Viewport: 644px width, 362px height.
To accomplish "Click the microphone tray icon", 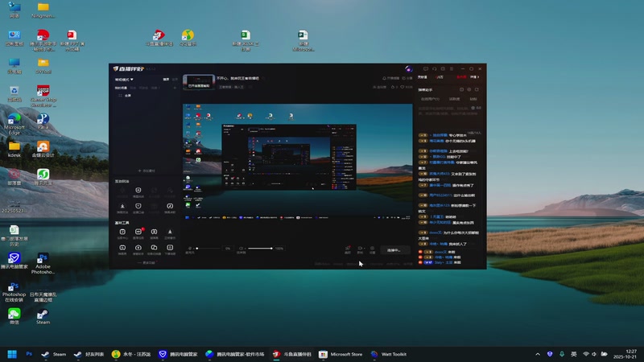I will pyautogui.click(x=561, y=354).
